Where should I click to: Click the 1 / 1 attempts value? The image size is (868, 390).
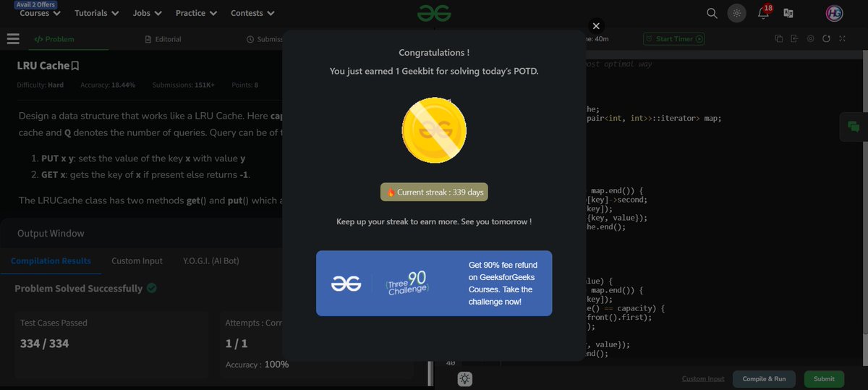237,343
